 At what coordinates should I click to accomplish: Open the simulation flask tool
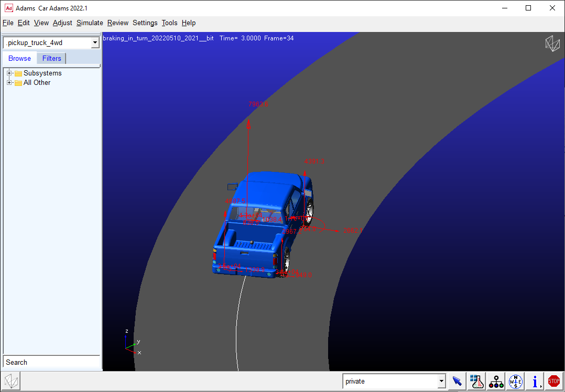(x=477, y=381)
